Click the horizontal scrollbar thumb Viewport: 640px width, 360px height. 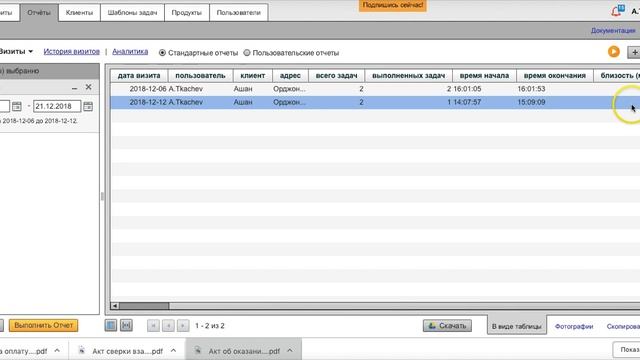pos(144,306)
